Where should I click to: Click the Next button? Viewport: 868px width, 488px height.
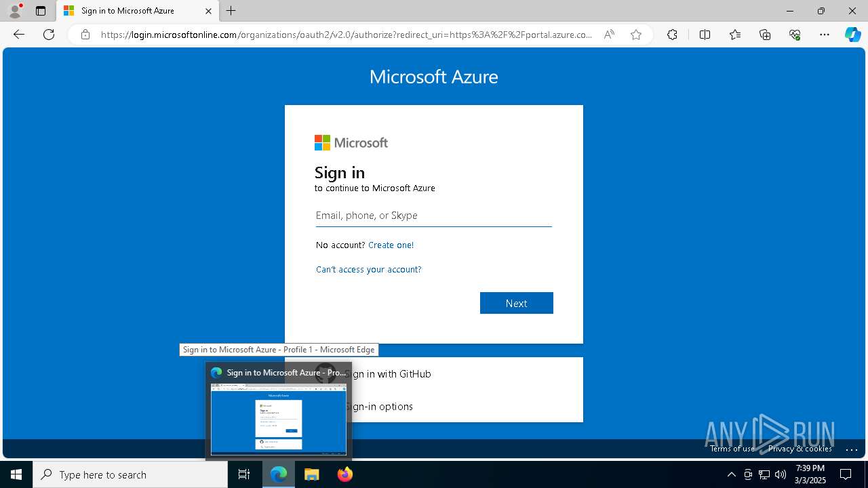(516, 303)
